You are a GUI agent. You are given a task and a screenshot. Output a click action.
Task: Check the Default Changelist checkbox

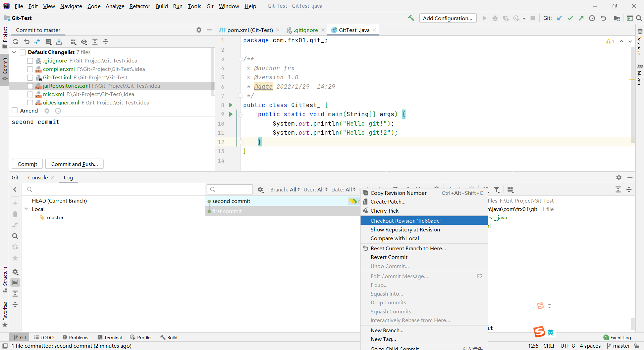click(x=23, y=52)
